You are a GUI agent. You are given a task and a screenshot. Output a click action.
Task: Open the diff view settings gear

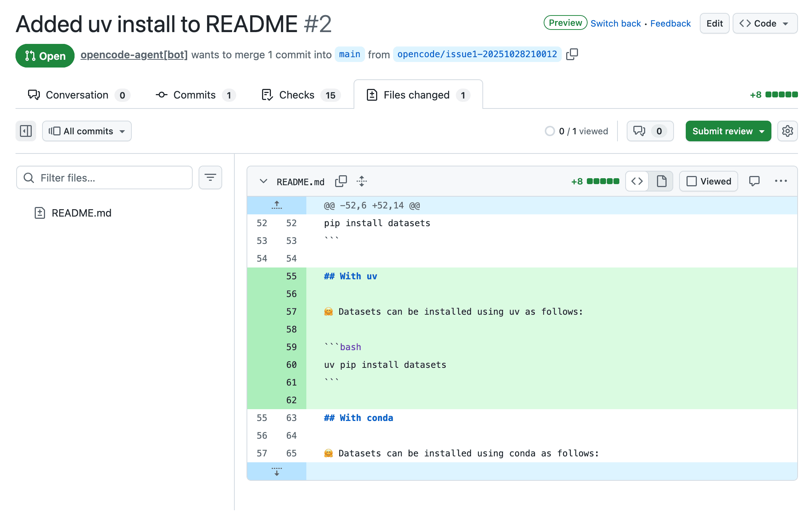787,131
